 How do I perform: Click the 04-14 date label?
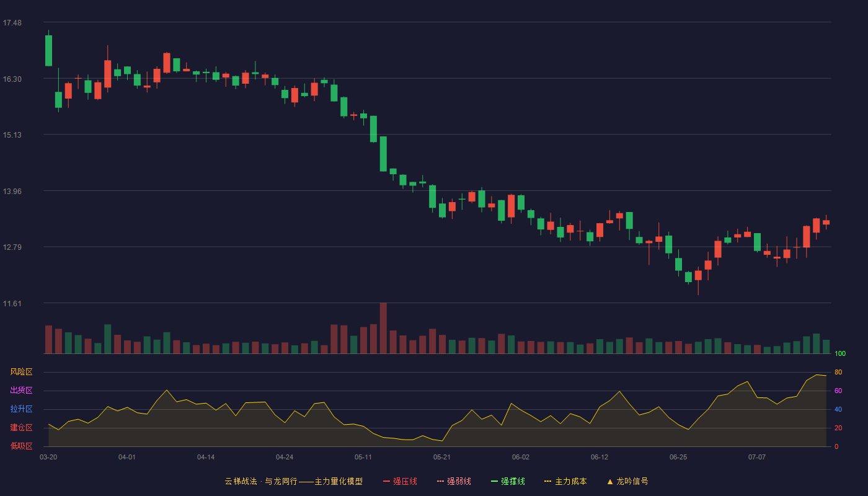coord(206,457)
